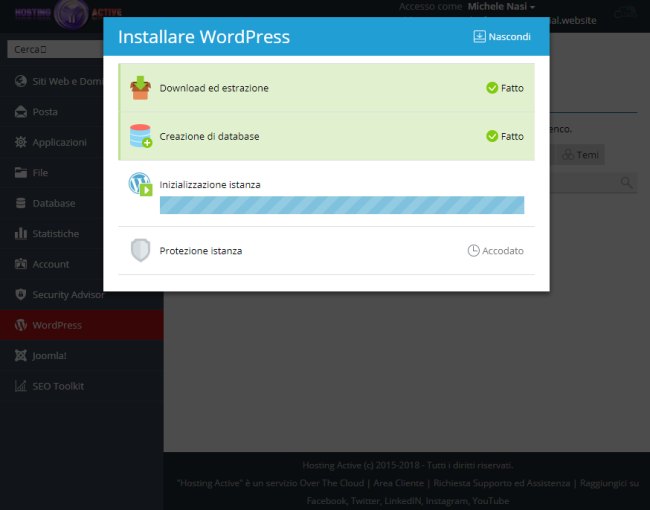Click the clock icon next to Accodato
Image resolution: width=650 pixels, height=510 pixels.
473,250
